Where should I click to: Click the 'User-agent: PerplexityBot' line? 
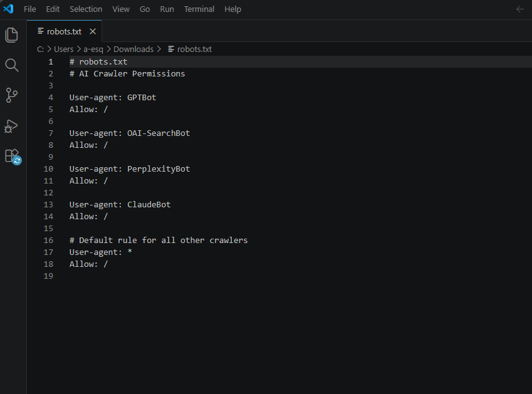(x=130, y=169)
